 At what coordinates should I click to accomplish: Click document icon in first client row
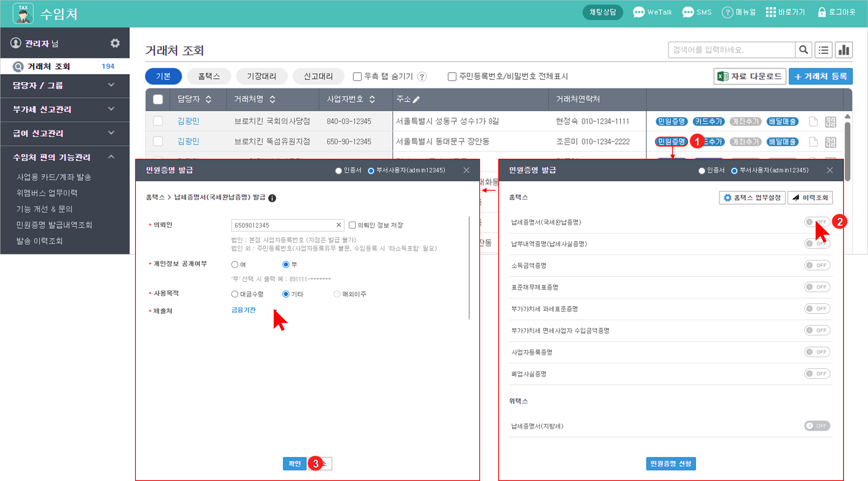[x=813, y=121]
